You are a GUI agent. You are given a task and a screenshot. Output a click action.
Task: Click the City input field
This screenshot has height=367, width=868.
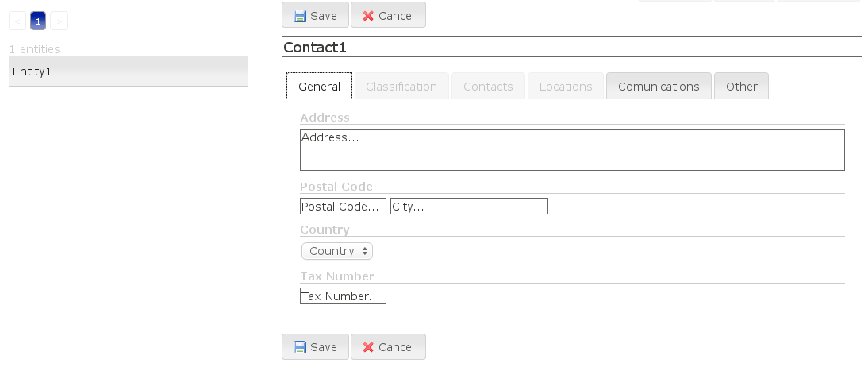(x=470, y=207)
